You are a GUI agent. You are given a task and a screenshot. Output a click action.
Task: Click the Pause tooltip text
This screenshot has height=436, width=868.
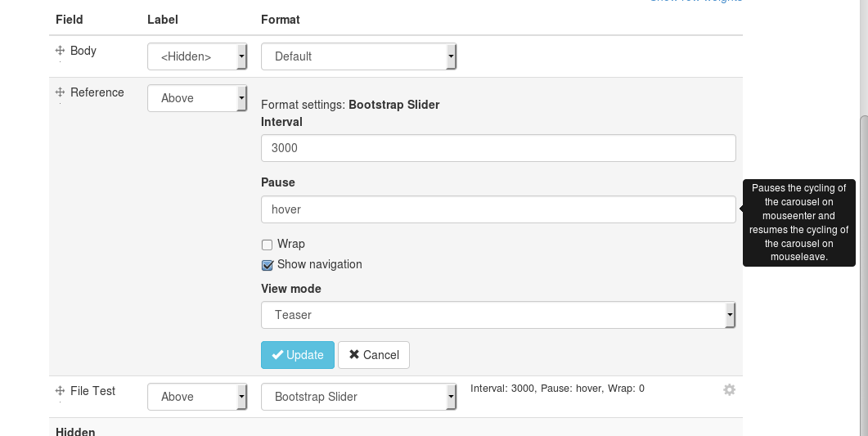pyautogui.click(x=798, y=222)
